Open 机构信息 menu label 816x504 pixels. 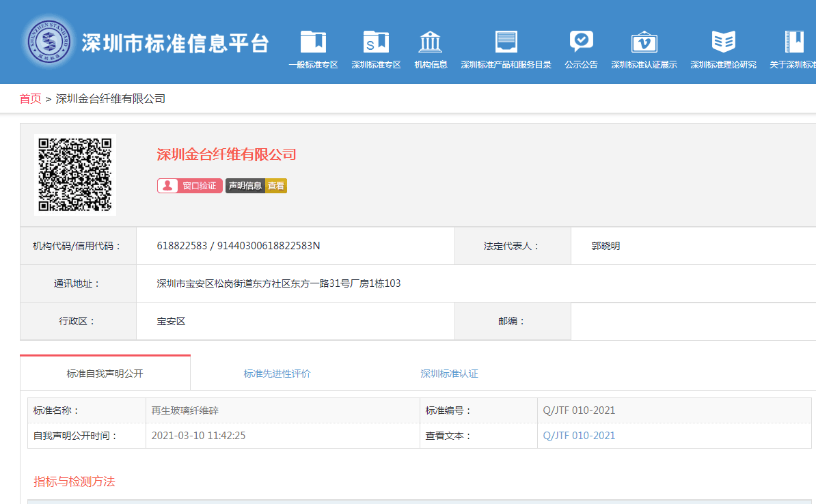(x=431, y=64)
